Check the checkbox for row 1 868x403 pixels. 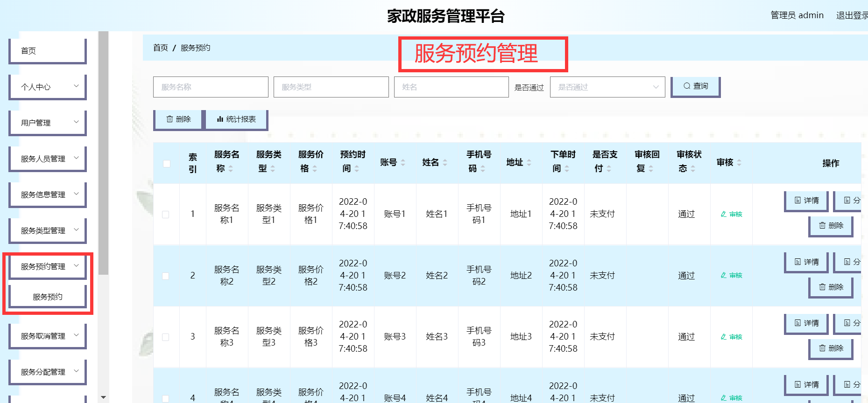point(165,215)
